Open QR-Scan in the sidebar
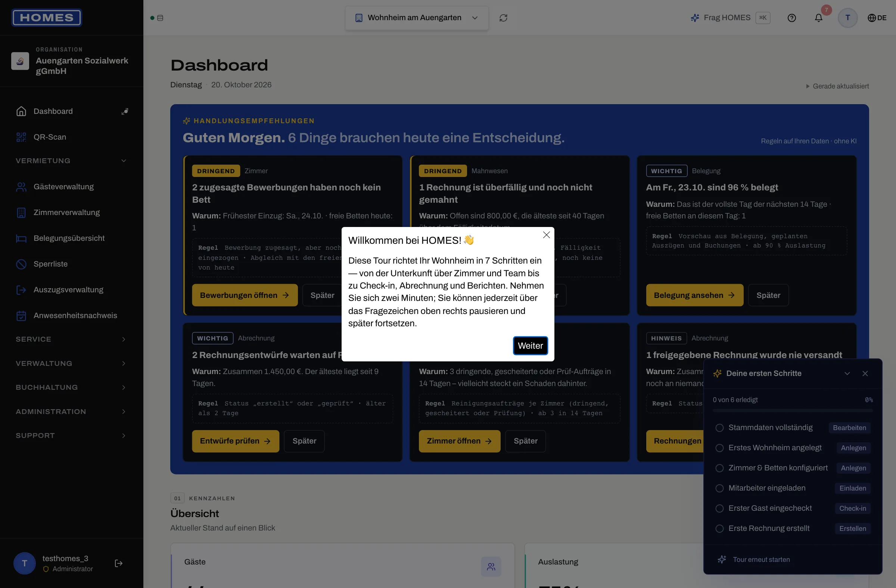 (72, 137)
